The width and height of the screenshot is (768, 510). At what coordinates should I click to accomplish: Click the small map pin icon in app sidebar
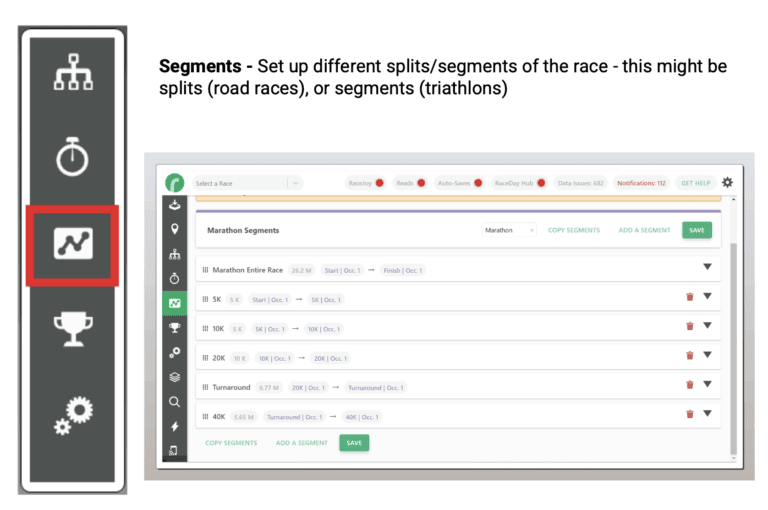click(x=175, y=229)
